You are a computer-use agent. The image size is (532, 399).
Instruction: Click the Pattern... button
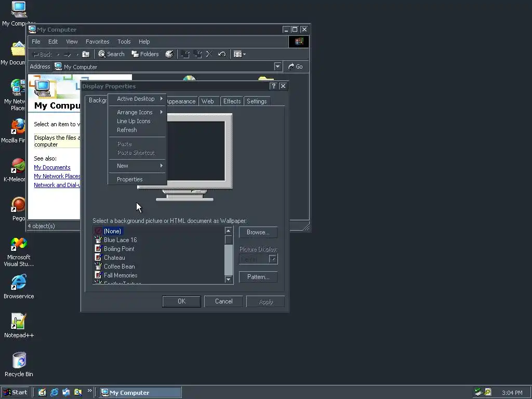point(258,277)
